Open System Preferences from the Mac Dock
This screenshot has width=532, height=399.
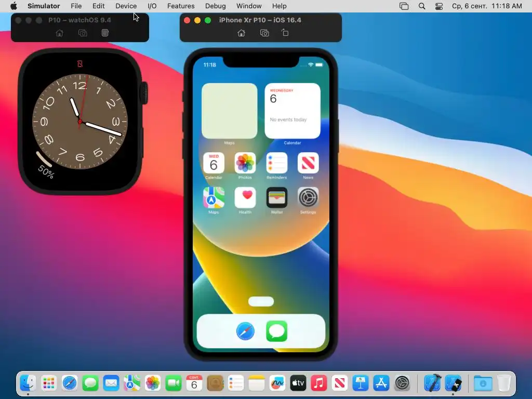point(403,383)
